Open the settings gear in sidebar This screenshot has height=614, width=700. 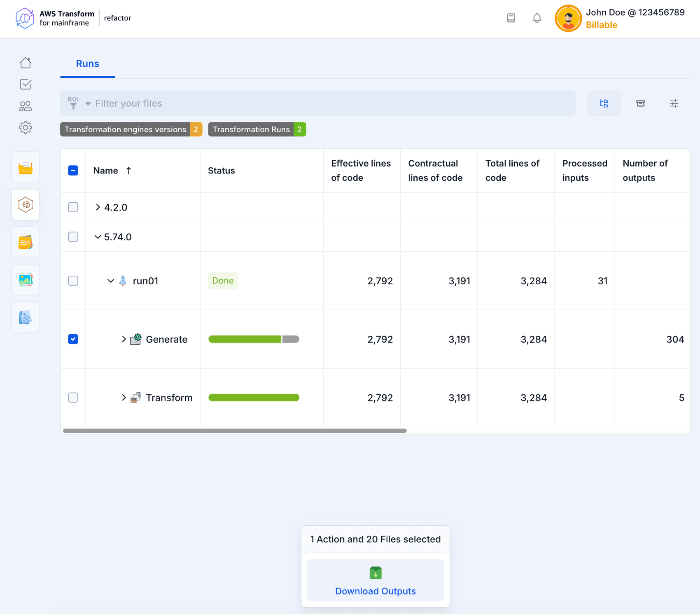click(26, 128)
